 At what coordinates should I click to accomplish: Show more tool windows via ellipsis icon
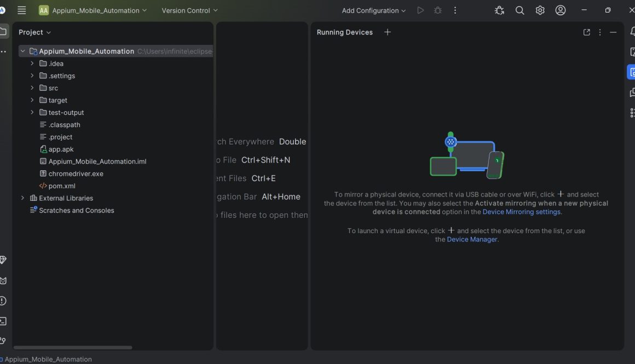coord(3,51)
